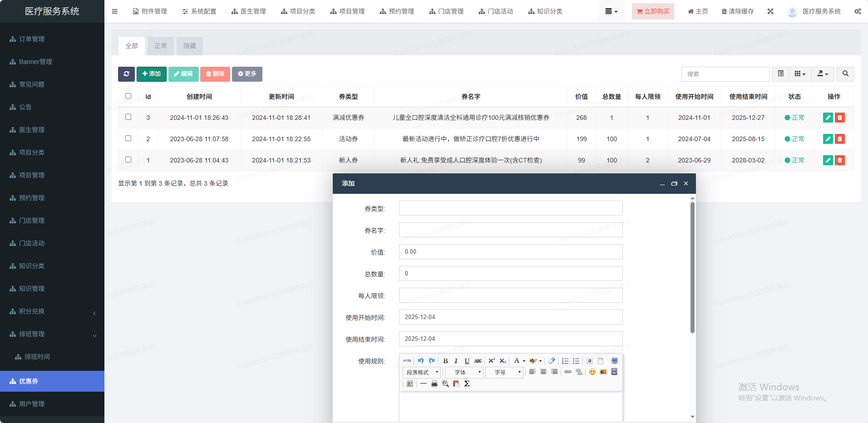
Task: Insert emoticon using the smiley icon
Action: pos(592,372)
